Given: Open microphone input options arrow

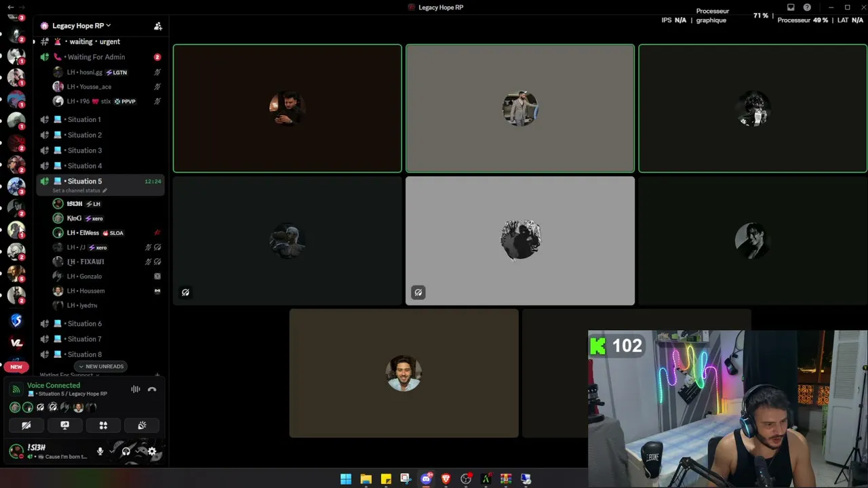Looking at the screenshot, I should click(x=111, y=451).
